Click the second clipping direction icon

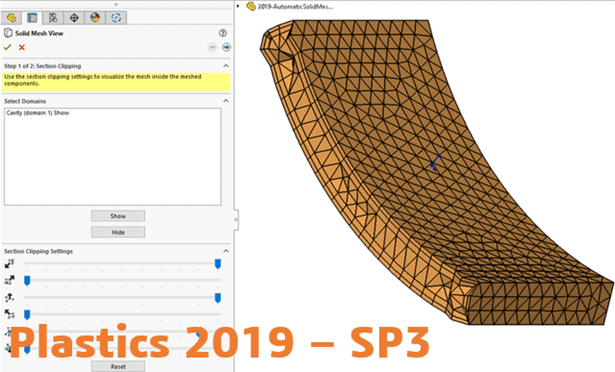point(9,280)
